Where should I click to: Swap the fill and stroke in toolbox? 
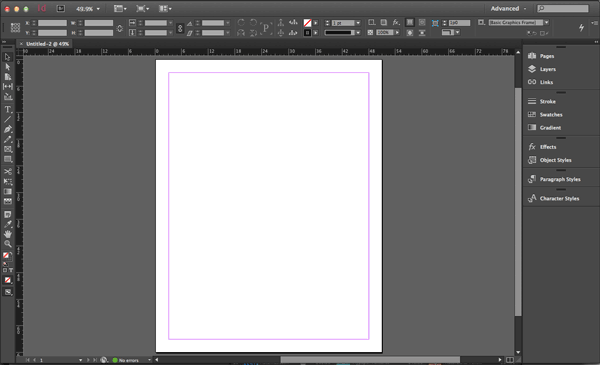click(x=11, y=253)
